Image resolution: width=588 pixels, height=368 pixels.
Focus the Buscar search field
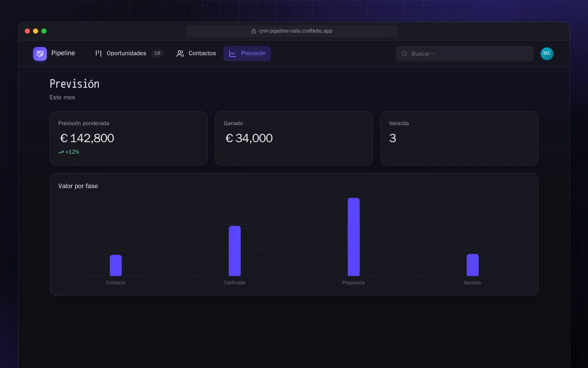click(465, 54)
